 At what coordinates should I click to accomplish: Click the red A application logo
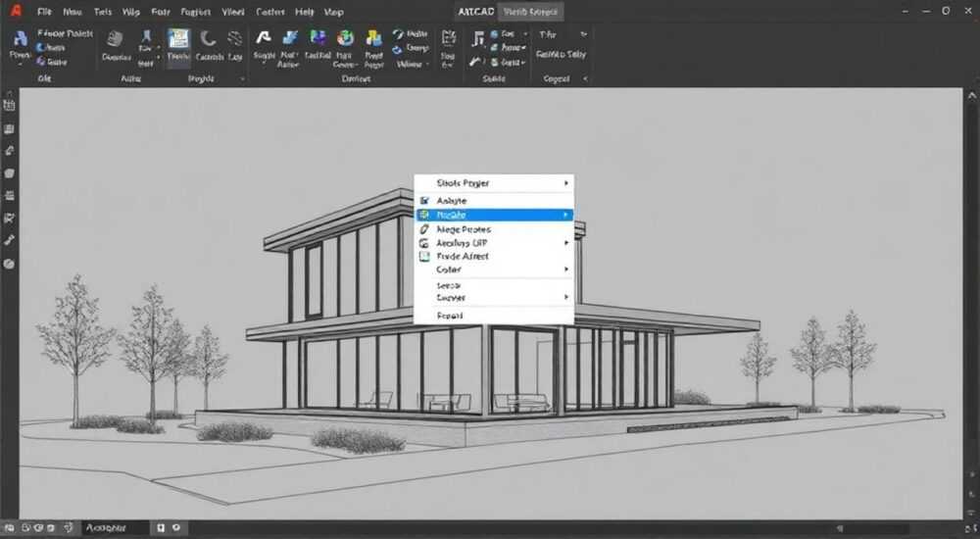[17, 11]
